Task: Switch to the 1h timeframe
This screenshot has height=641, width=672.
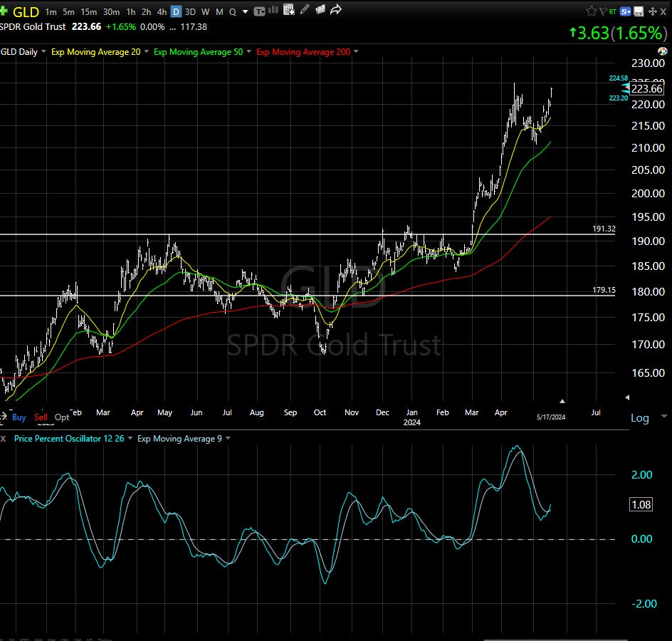Action: coord(131,12)
